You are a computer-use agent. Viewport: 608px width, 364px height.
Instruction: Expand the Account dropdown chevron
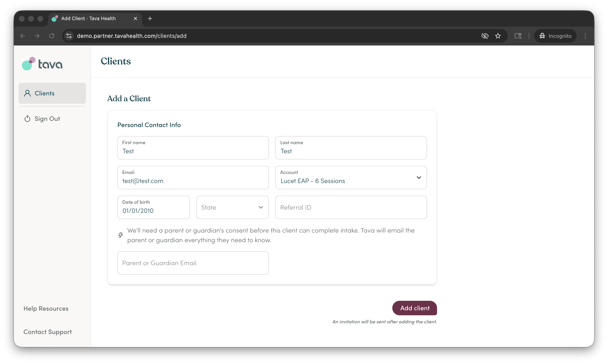419,177
